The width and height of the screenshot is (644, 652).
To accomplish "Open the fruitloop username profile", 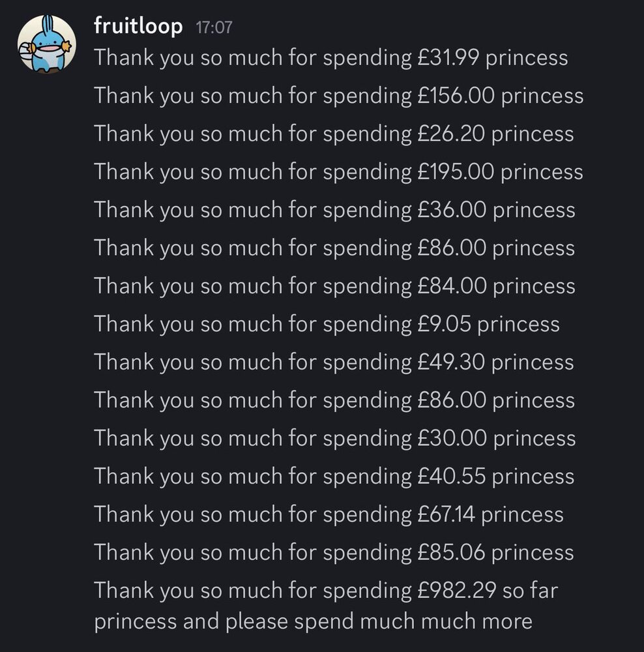I will pyautogui.click(x=138, y=27).
